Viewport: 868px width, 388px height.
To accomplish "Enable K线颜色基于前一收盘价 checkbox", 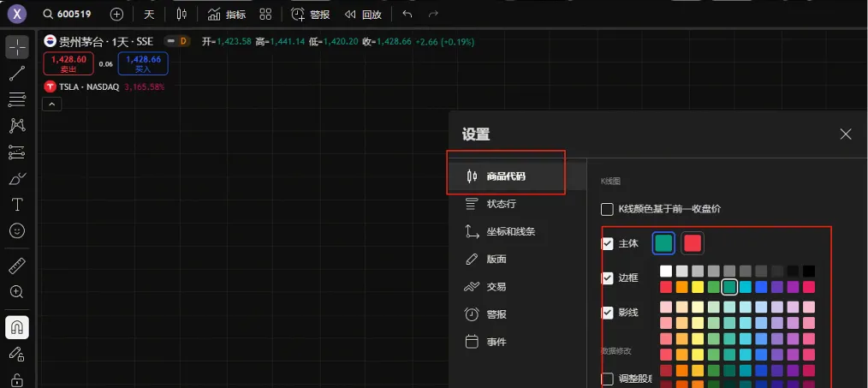I will coord(608,209).
